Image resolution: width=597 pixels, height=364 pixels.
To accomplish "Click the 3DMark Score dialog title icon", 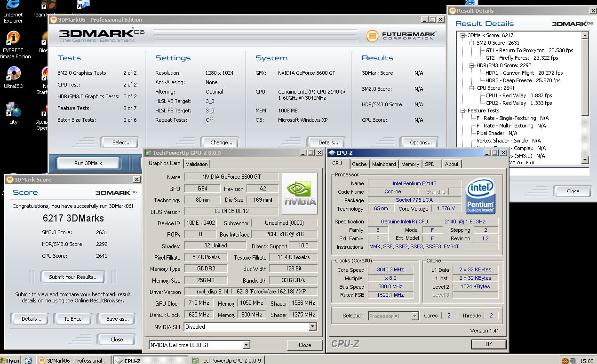I will tap(10, 179).
